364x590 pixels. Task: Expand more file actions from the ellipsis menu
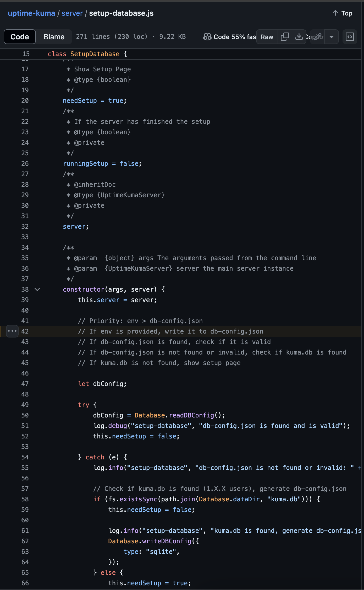pos(12,331)
